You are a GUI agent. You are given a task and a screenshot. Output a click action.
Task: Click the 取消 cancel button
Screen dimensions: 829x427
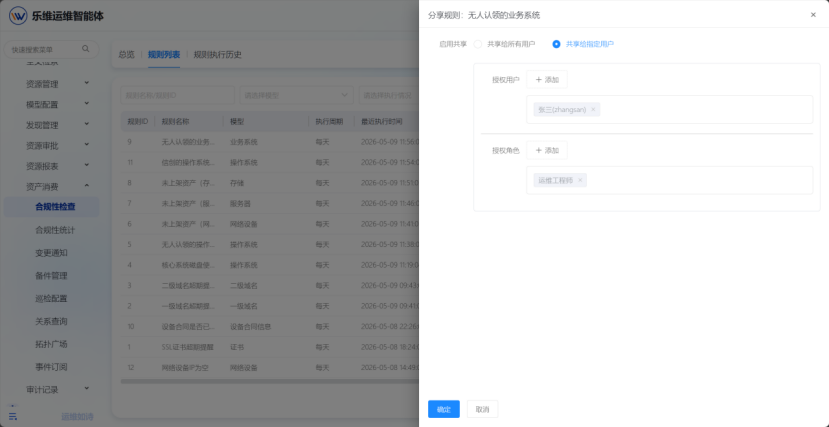482,409
